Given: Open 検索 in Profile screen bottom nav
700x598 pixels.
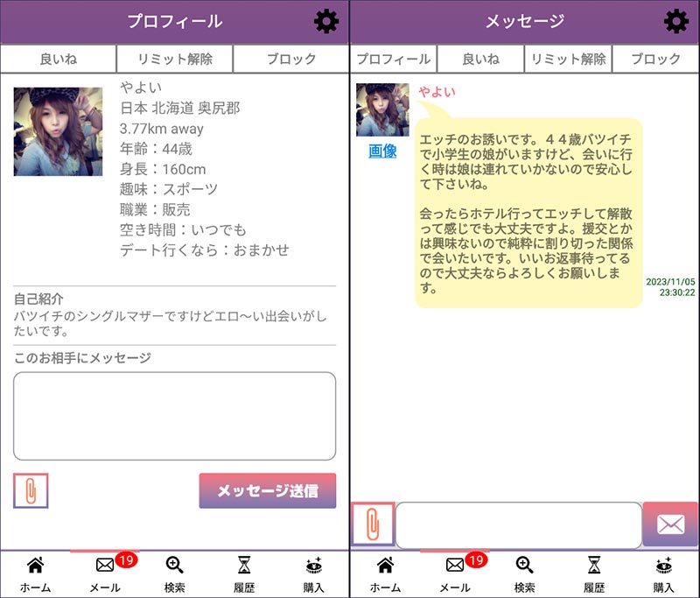Looking at the screenshot, I should [x=174, y=574].
